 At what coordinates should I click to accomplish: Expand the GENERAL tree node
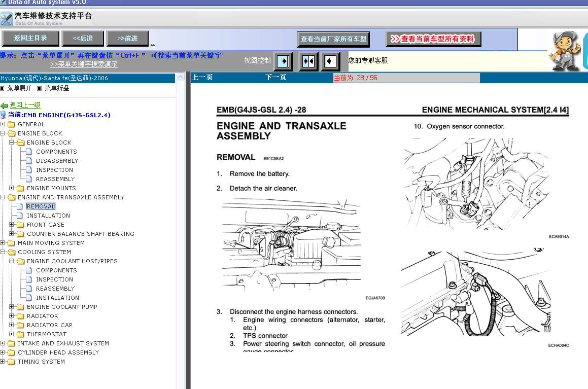click(2, 124)
